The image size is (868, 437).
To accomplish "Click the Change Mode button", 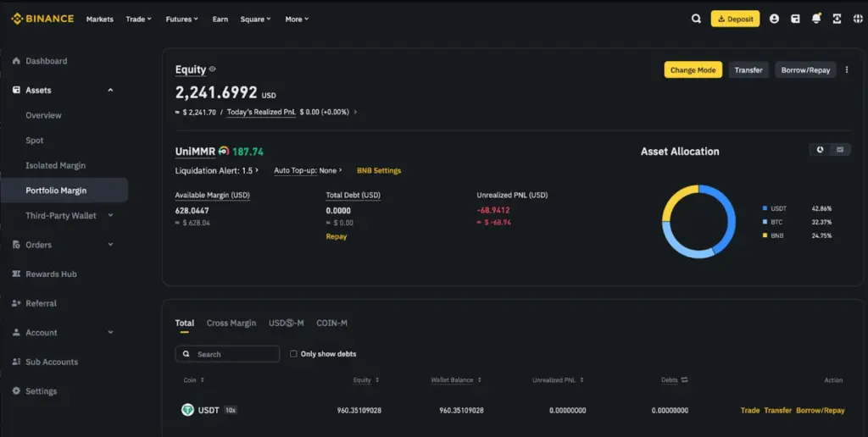I will click(693, 69).
